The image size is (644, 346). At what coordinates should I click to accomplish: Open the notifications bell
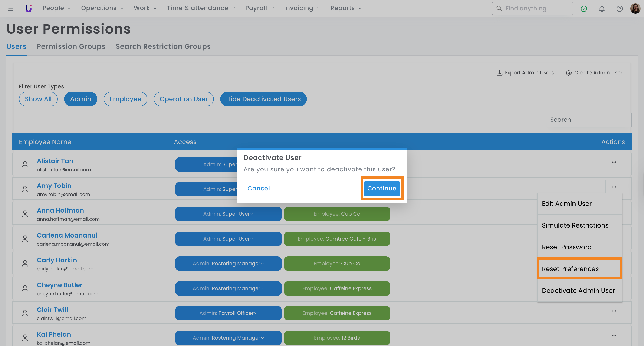click(x=601, y=9)
